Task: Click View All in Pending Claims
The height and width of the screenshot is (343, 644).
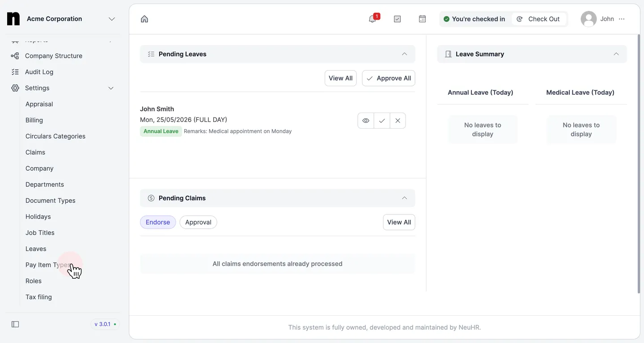Action: click(399, 222)
